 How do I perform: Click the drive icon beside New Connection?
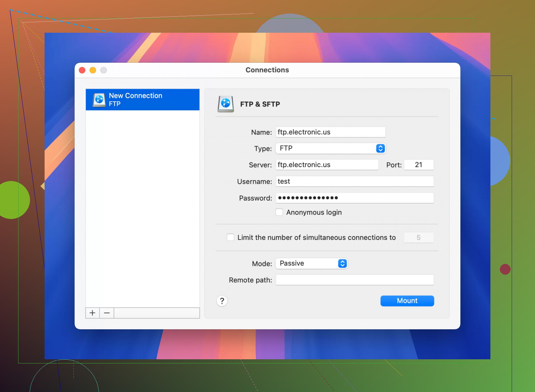tap(99, 100)
